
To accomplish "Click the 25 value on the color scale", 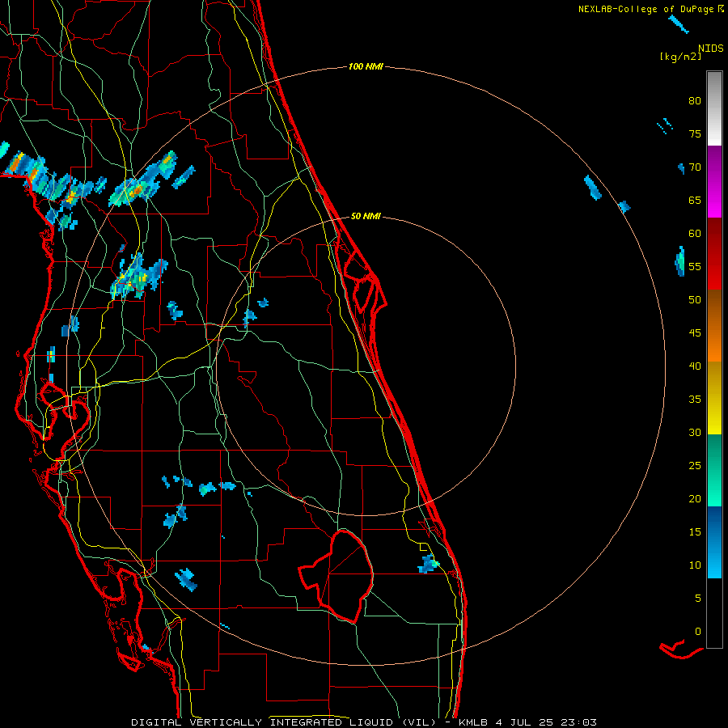I will 695,466.
